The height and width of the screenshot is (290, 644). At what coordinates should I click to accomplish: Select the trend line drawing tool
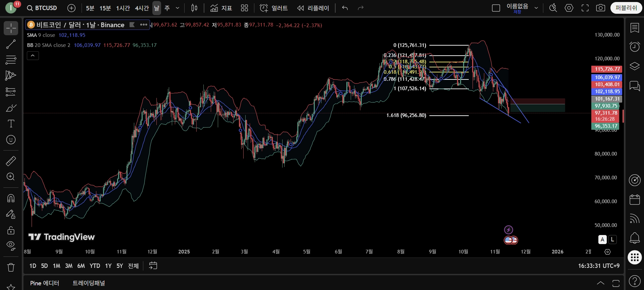coord(11,44)
